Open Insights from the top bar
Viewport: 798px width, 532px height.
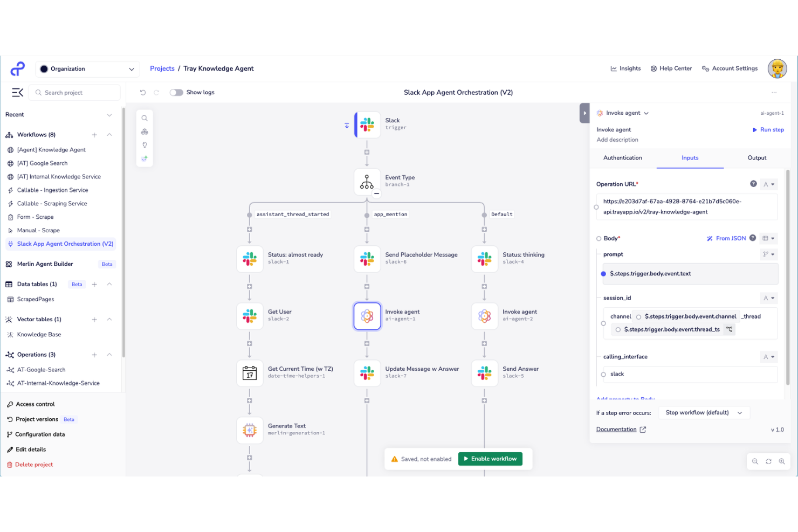click(x=625, y=68)
